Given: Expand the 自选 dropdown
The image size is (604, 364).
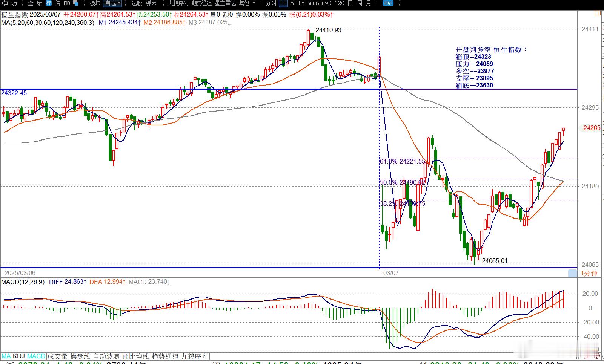Looking at the screenshot, I should [113, 3].
